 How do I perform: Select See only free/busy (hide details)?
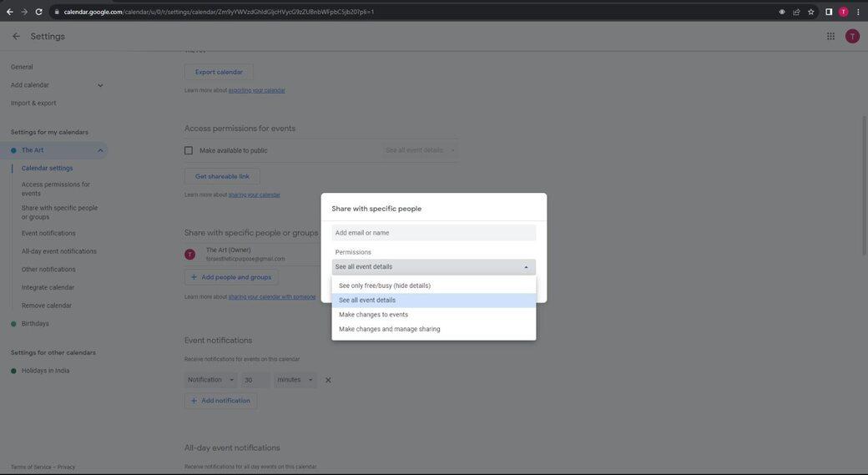pyautogui.click(x=433, y=286)
